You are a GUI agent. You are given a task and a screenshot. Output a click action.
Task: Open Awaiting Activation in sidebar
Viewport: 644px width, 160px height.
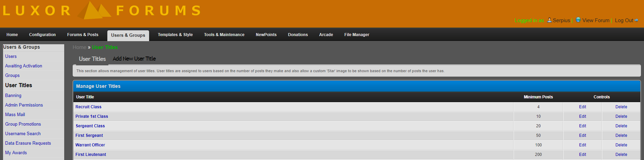point(24,66)
